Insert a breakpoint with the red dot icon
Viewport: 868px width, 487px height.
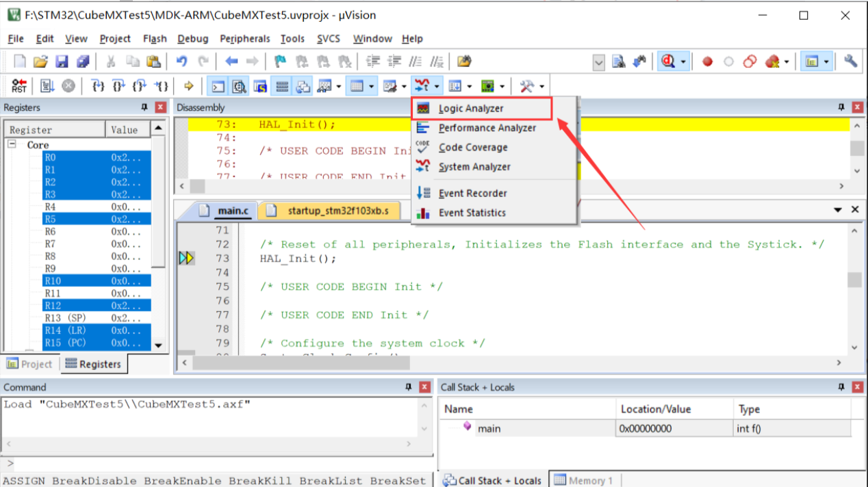707,62
